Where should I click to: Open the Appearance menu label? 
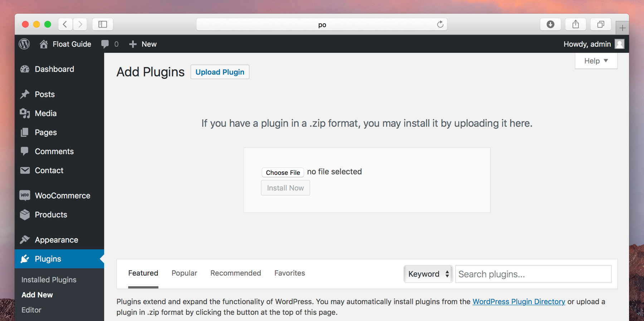click(57, 240)
